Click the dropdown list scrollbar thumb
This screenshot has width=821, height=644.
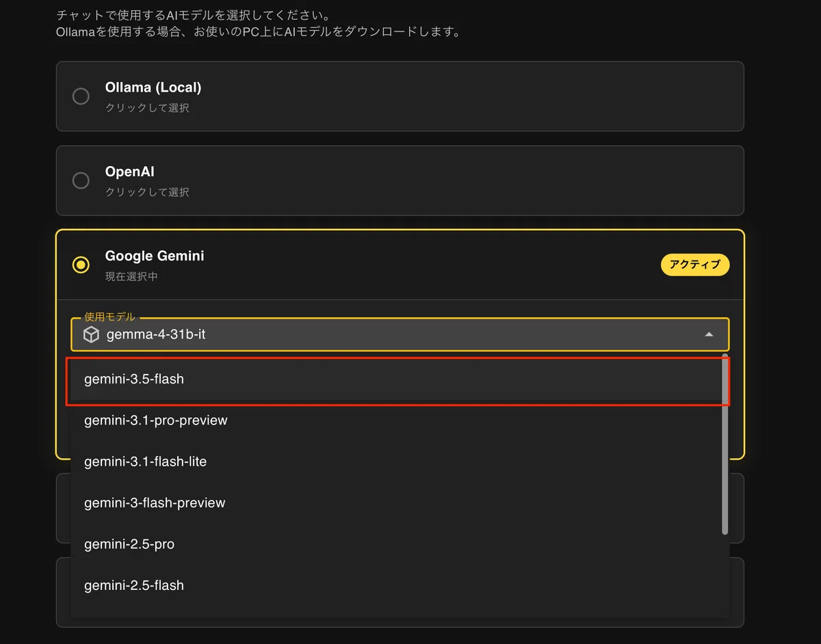725,445
